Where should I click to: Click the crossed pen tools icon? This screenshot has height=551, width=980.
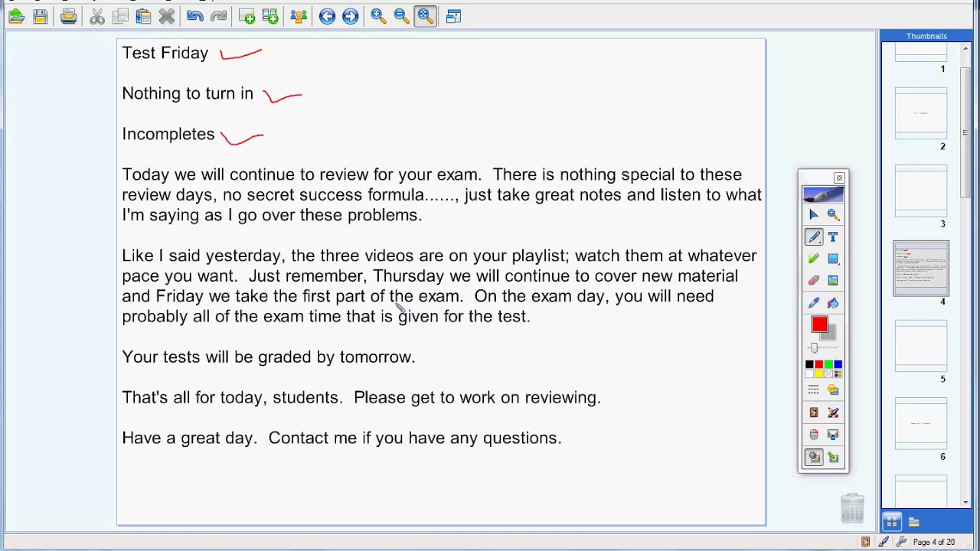(x=833, y=412)
